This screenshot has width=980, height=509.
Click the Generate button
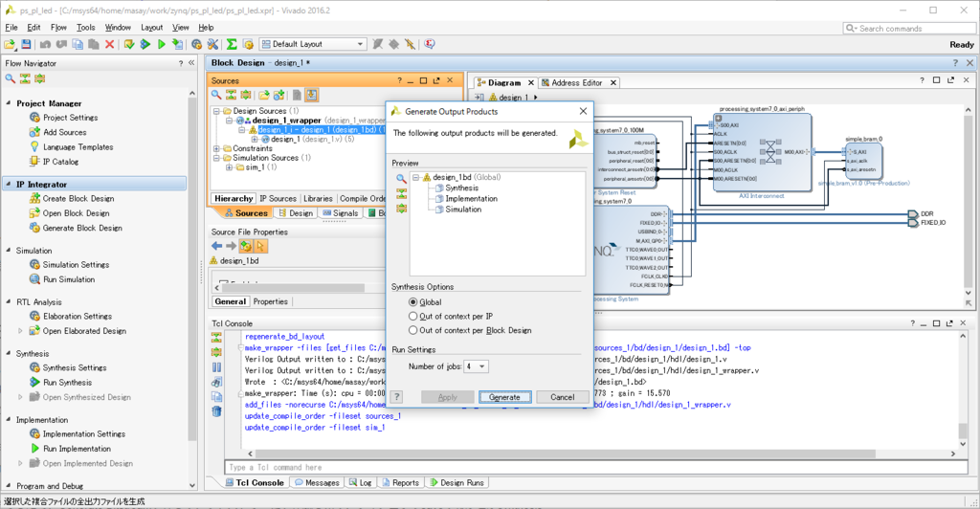pos(505,397)
